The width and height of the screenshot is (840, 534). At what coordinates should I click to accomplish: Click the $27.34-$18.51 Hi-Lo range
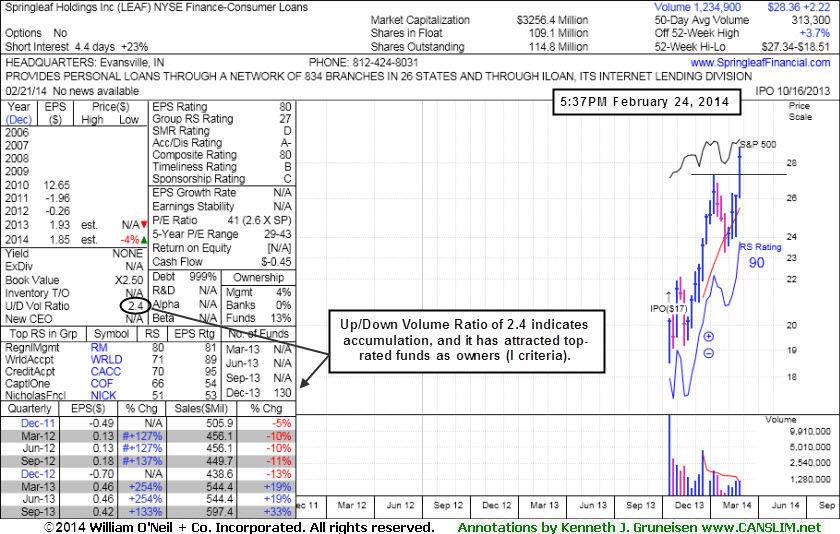click(796, 47)
